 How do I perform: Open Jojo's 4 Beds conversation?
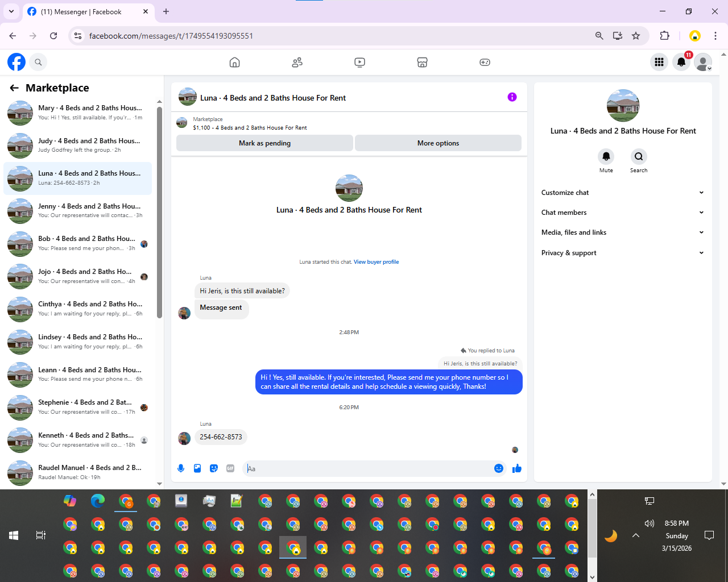point(77,276)
